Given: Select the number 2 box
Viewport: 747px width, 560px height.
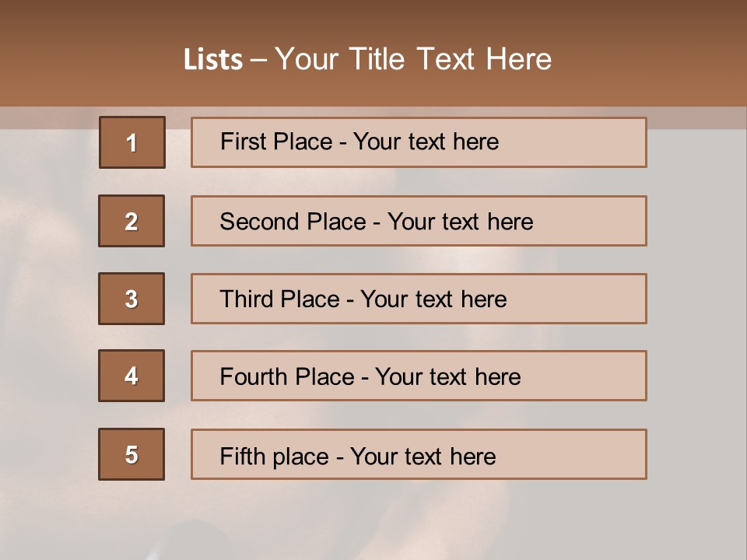Looking at the screenshot, I should click(132, 221).
